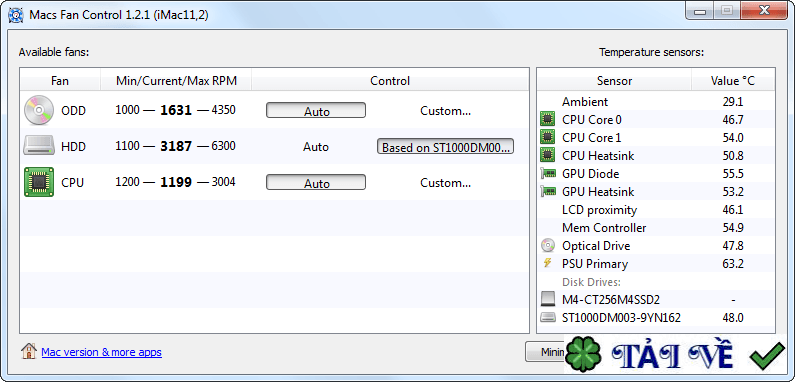Click the HDD fan drive icon
Screen dimensions: 795x382
[39, 146]
